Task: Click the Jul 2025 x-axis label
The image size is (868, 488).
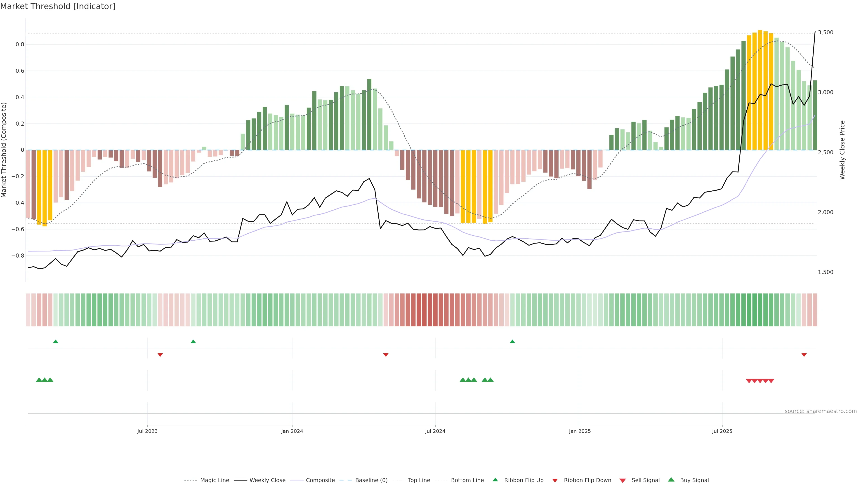Action: (x=722, y=431)
